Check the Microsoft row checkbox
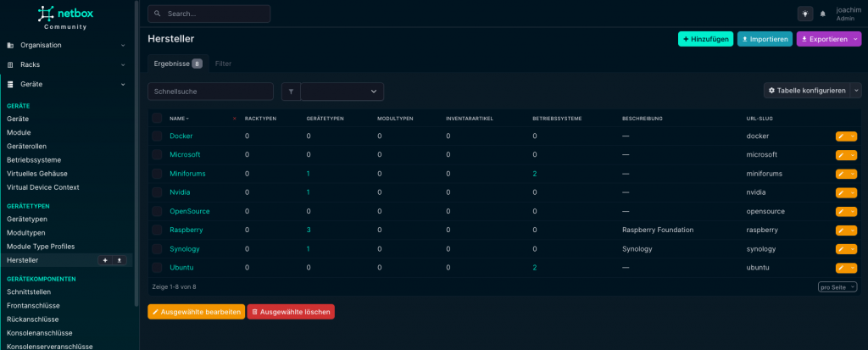Image resolution: width=868 pixels, height=350 pixels. click(x=157, y=155)
